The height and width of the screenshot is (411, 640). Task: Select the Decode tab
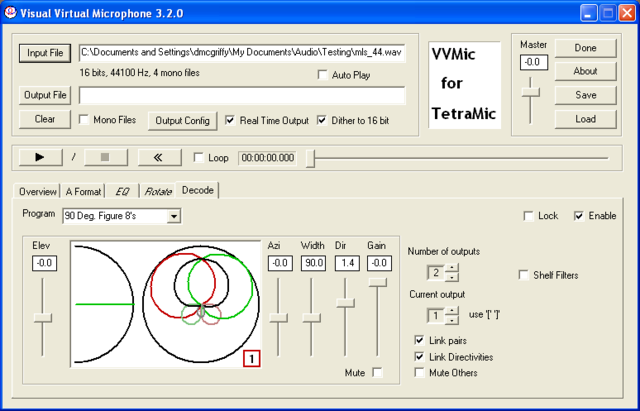(x=198, y=190)
